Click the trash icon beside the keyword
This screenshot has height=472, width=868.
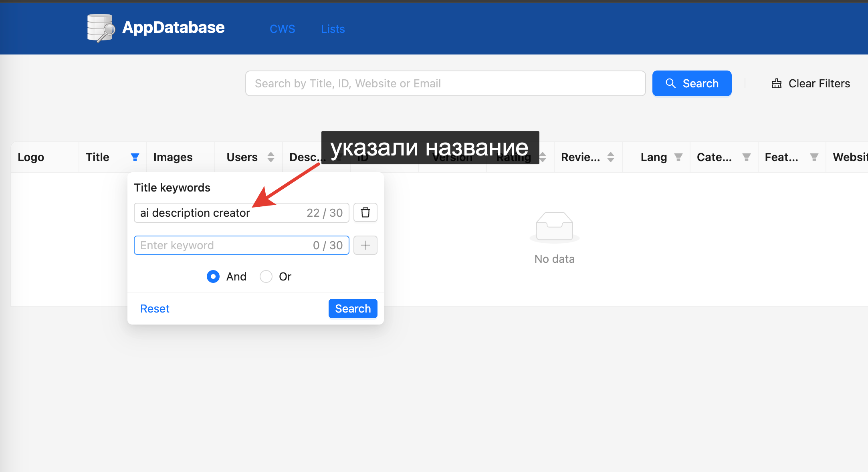pyautogui.click(x=365, y=212)
